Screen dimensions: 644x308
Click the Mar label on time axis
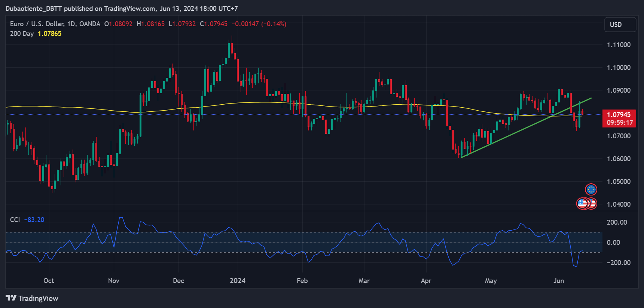(x=364, y=281)
